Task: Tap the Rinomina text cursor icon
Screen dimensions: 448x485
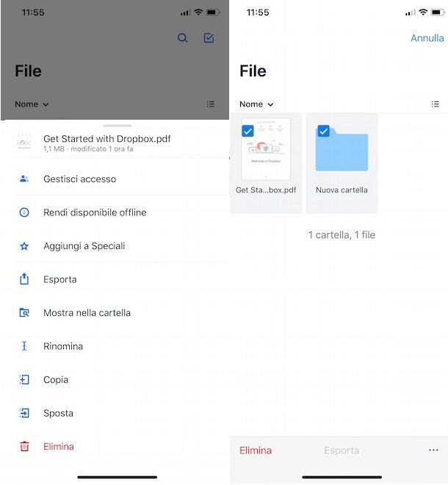Action: [24, 346]
